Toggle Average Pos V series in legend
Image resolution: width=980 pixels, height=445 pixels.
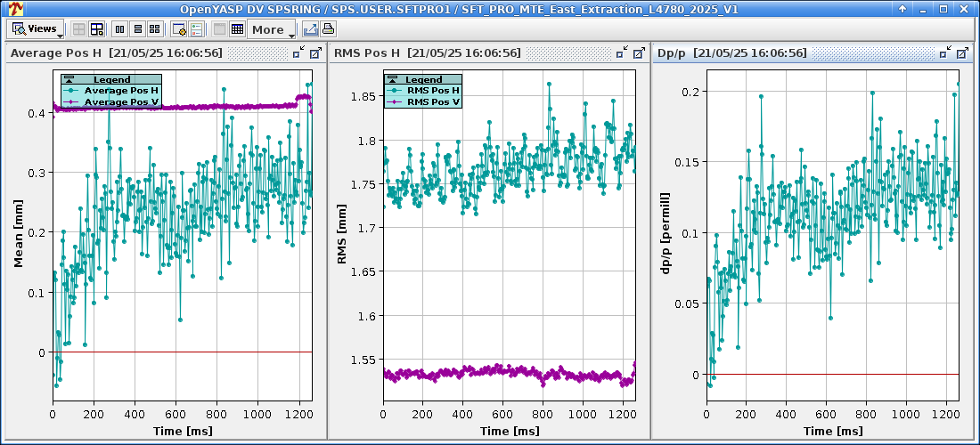(x=121, y=102)
